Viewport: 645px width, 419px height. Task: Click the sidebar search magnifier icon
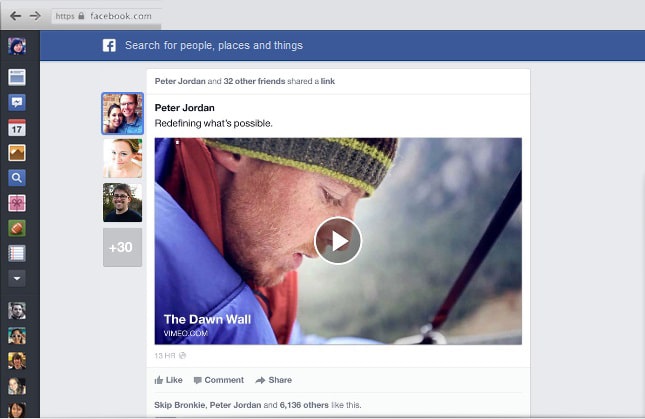[17, 178]
